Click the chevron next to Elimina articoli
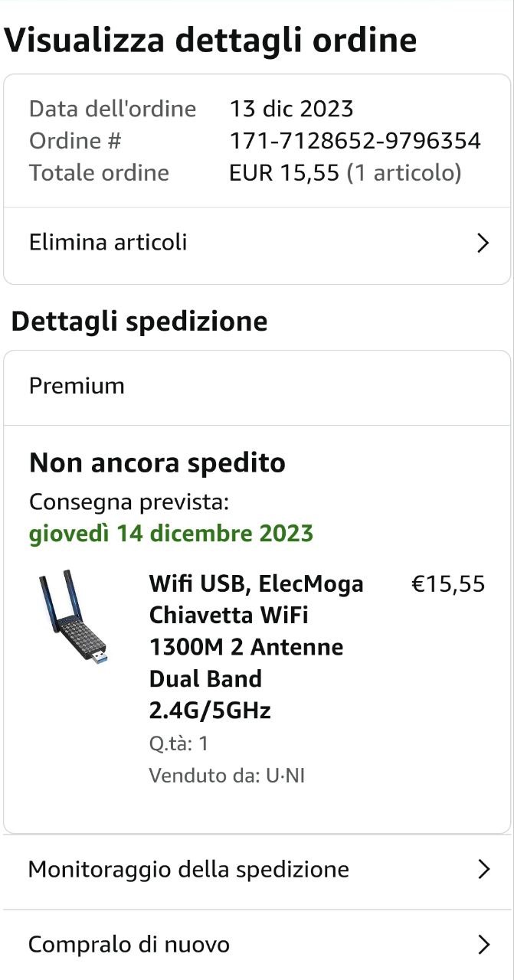514x980 pixels. [483, 243]
